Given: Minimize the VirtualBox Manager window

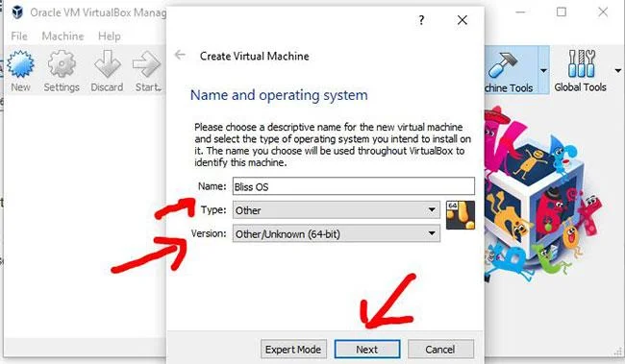Looking at the screenshot, I should 520,12.
